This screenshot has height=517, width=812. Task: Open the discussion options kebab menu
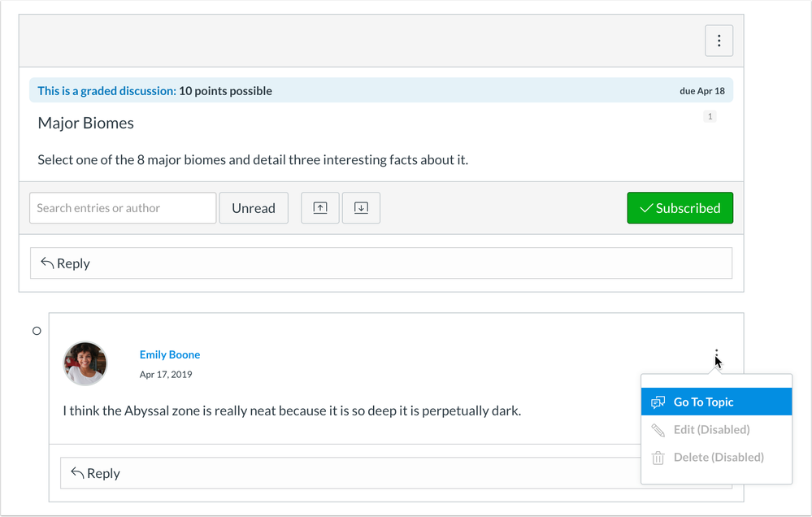tap(719, 41)
